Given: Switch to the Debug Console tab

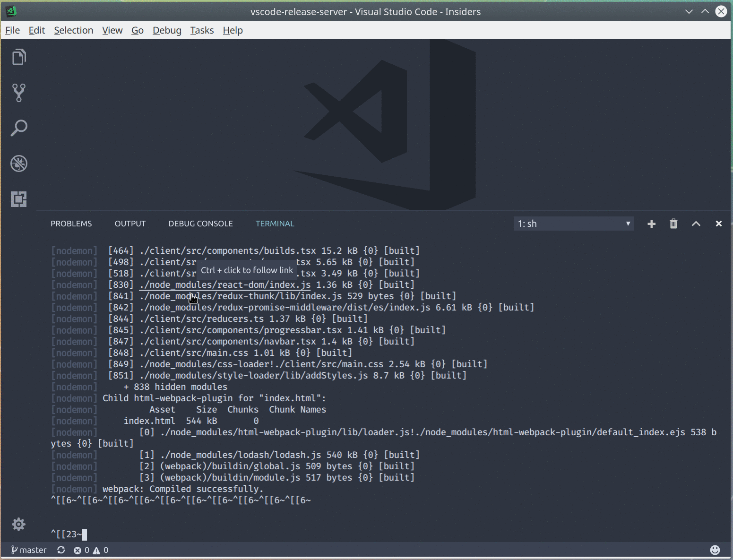Looking at the screenshot, I should 201,224.
